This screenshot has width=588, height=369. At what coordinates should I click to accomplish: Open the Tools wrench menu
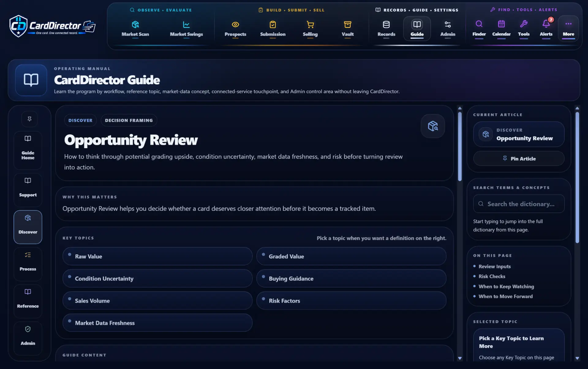(x=524, y=28)
